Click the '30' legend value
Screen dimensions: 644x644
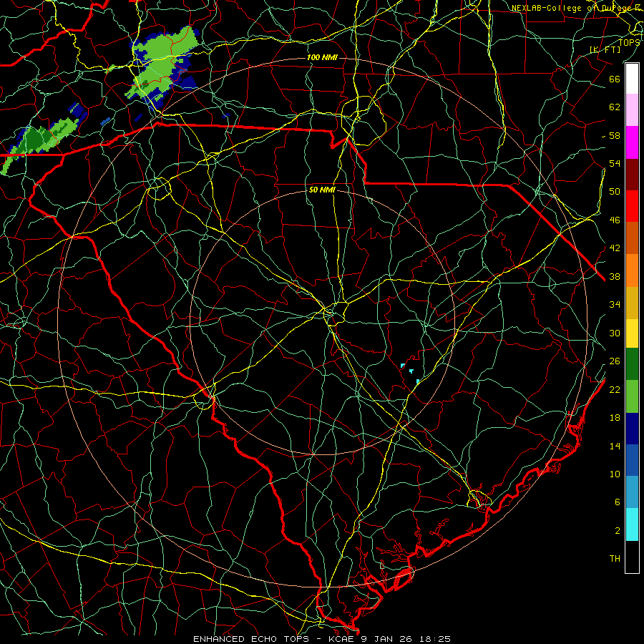point(615,333)
